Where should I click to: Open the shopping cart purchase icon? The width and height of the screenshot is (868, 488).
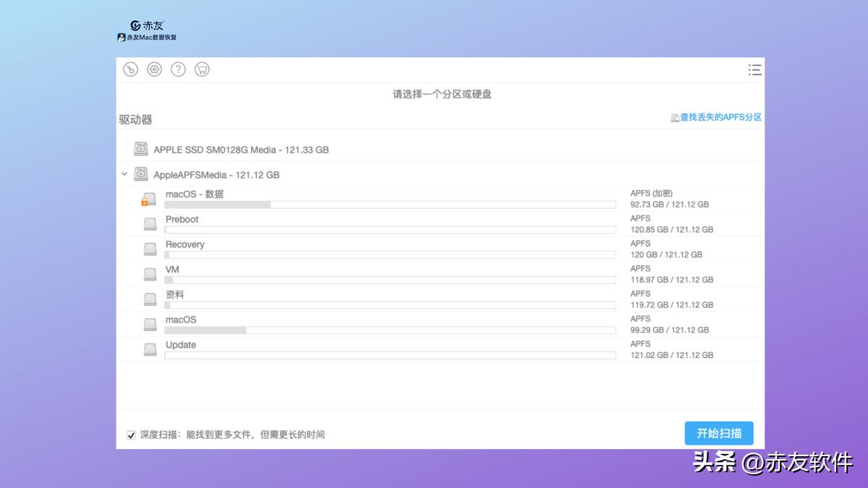202,69
